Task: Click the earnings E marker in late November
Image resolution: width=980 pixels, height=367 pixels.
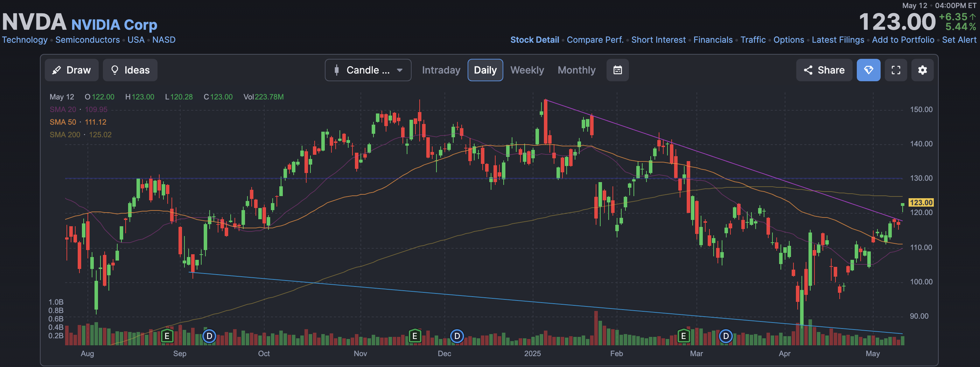Action: [x=415, y=336]
